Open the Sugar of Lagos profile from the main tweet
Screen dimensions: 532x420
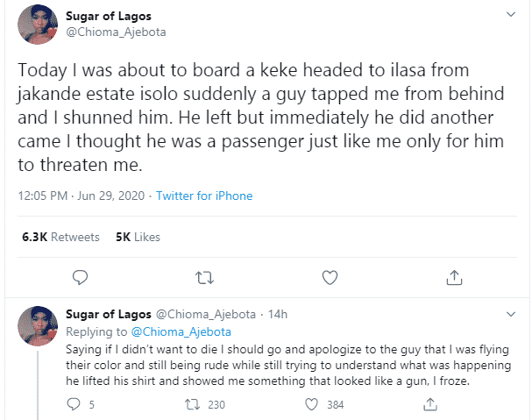[109, 16]
